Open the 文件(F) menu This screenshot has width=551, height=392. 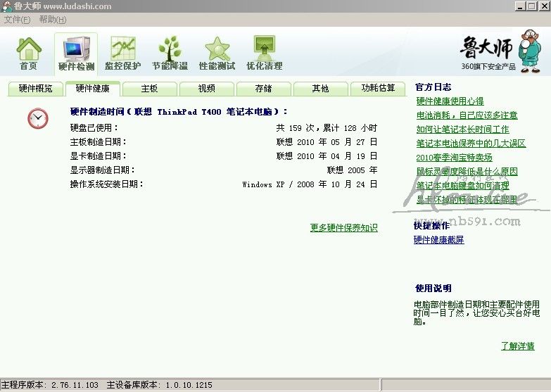click(17, 20)
